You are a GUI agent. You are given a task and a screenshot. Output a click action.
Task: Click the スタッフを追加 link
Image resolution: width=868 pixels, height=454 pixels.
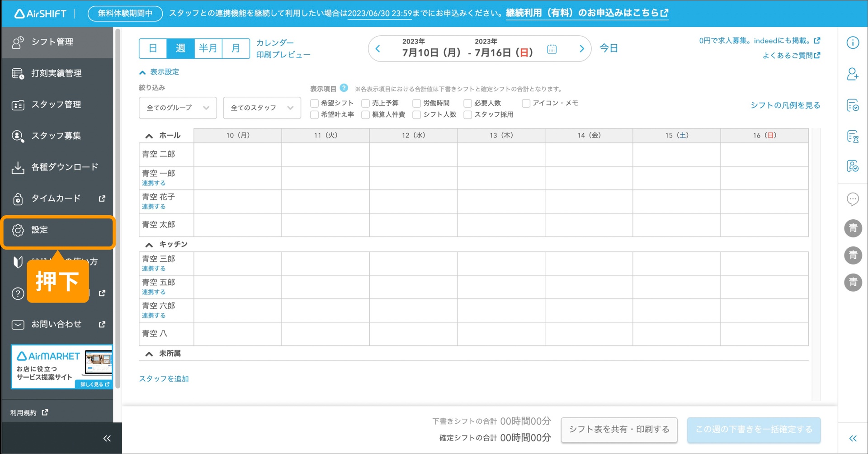[164, 379]
